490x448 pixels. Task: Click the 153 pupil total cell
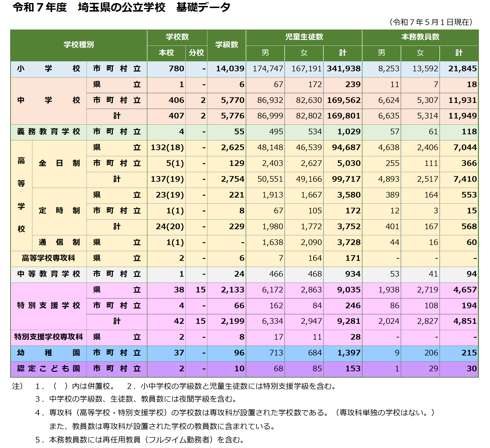coord(343,369)
